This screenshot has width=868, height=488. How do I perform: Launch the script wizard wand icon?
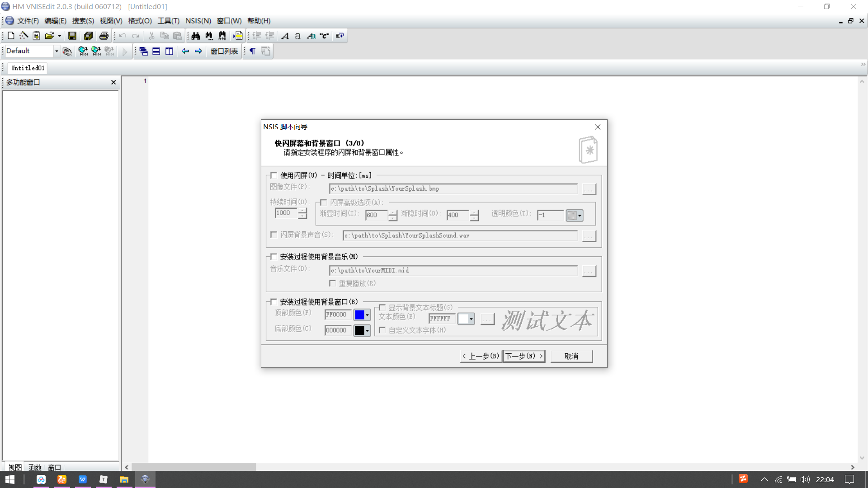click(x=24, y=36)
